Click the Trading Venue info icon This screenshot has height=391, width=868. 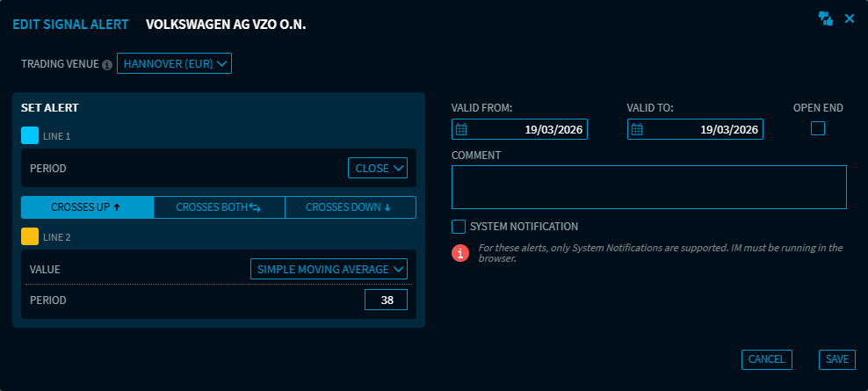click(107, 65)
